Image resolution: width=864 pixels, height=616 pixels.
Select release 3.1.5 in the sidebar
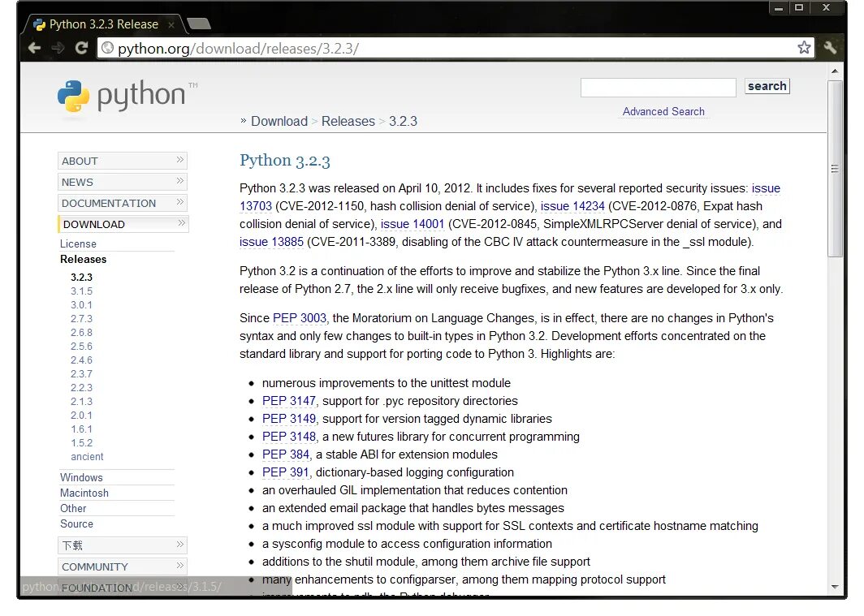click(x=81, y=291)
